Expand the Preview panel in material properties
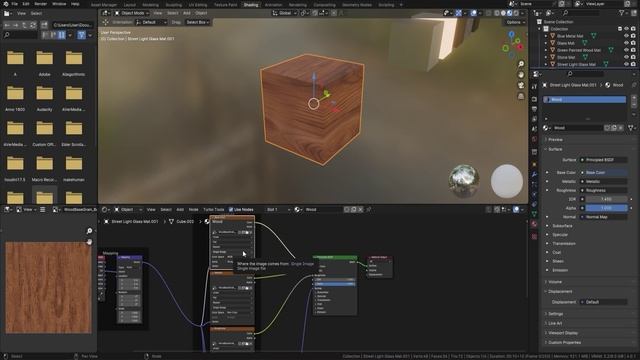Screen dimensions: 640x360 tap(555, 140)
